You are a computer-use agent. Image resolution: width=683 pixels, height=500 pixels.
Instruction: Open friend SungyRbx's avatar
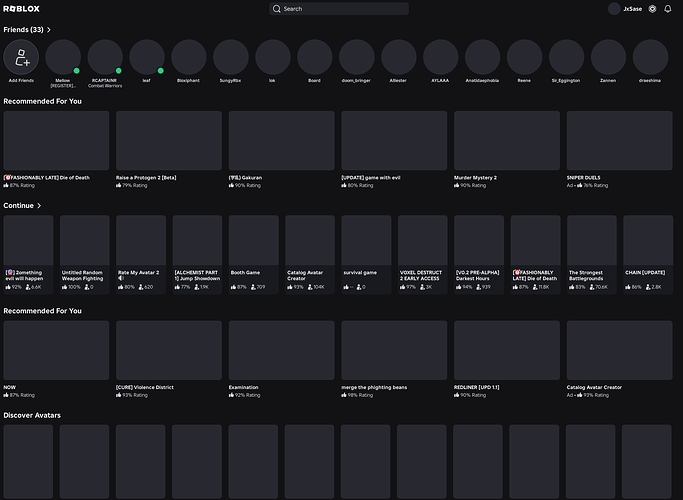(x=231, y=57)
